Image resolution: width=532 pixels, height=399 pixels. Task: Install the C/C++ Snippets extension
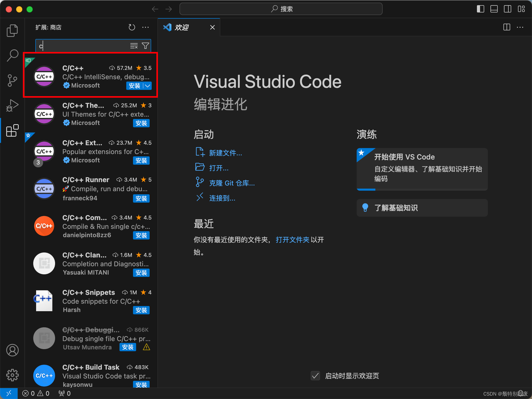pyautogui.click(x=141, y=310)
